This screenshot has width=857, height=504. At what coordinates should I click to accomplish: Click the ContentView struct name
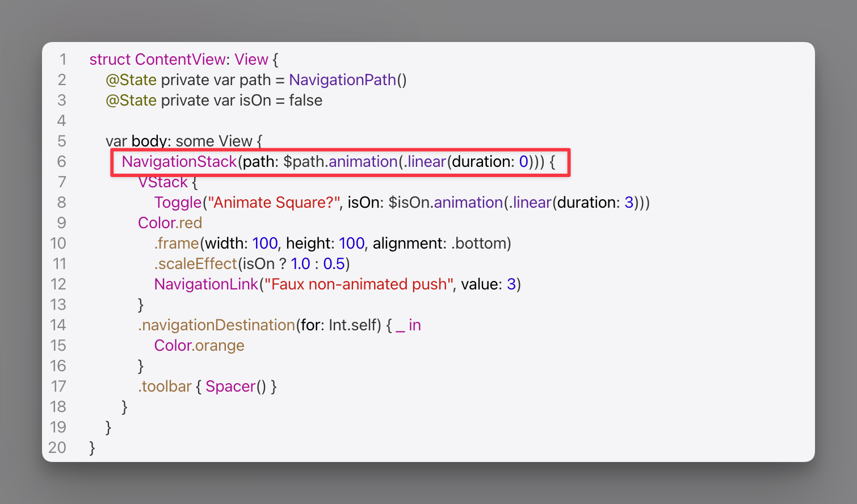pyautogui.click(x=180, y=60)
